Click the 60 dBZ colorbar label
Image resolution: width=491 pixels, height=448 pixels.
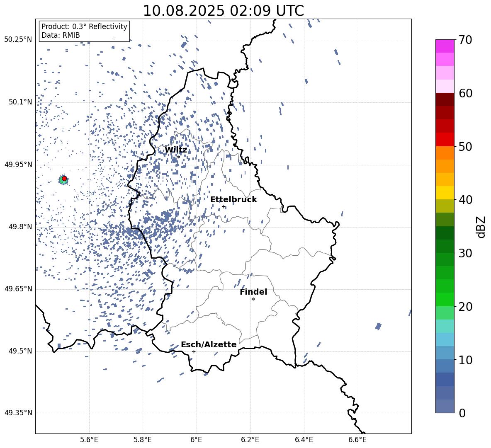pos(465,93)
